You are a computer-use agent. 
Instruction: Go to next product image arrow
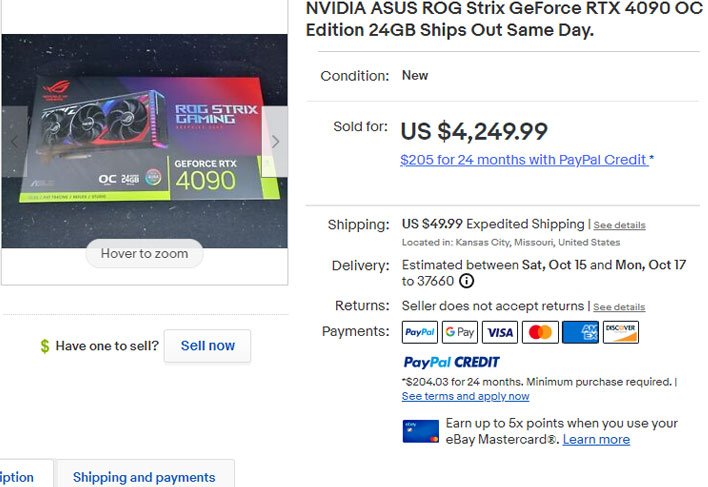point(275,142)
